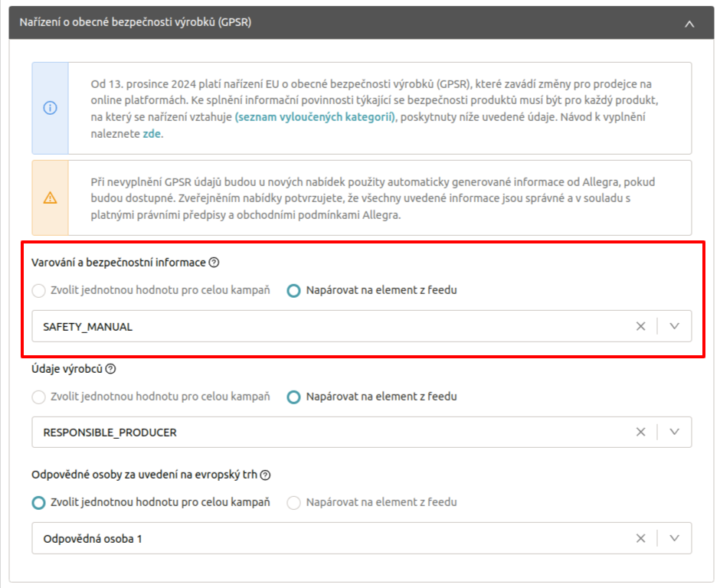Screen dimensions: 720x588
Task: Expand the RESPONSIBLE_PRODUCER dropdown arrow
Action: pyautogui.click(x=674, y=432)
